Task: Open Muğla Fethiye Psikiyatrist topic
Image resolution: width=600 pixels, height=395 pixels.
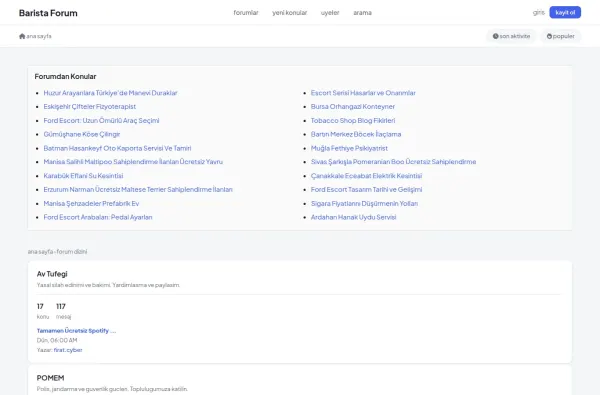Action: click(x=349, y=148)
